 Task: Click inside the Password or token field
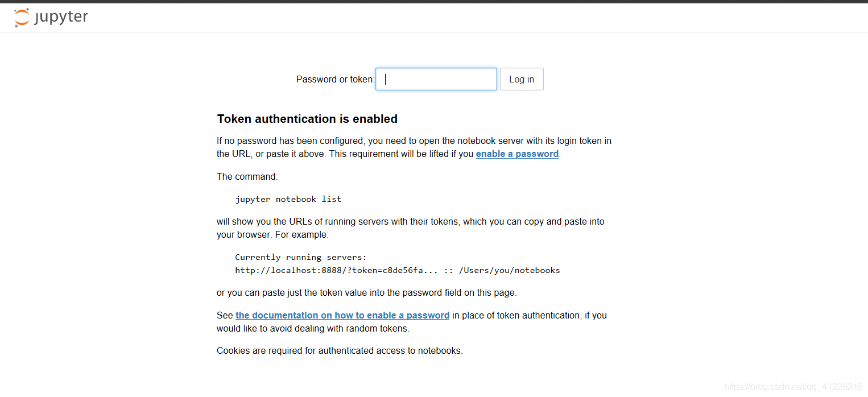pos(436,79)
